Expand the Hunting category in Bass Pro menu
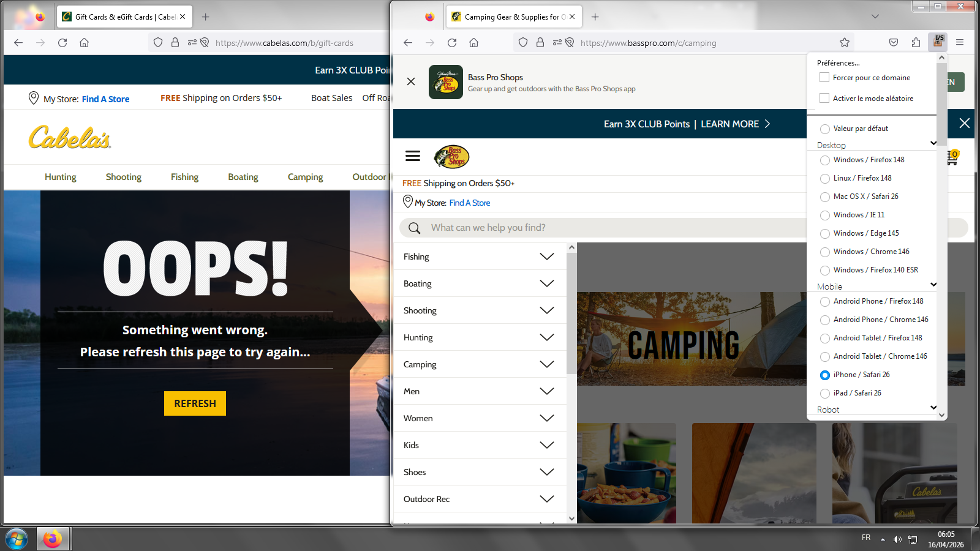 tap(547, 337)
